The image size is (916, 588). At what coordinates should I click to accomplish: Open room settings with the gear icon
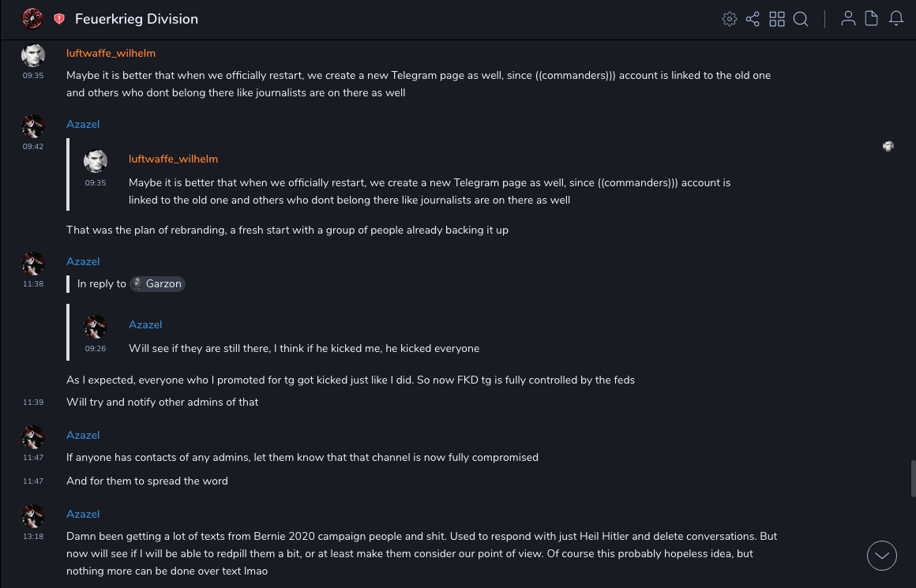[730, 19]
